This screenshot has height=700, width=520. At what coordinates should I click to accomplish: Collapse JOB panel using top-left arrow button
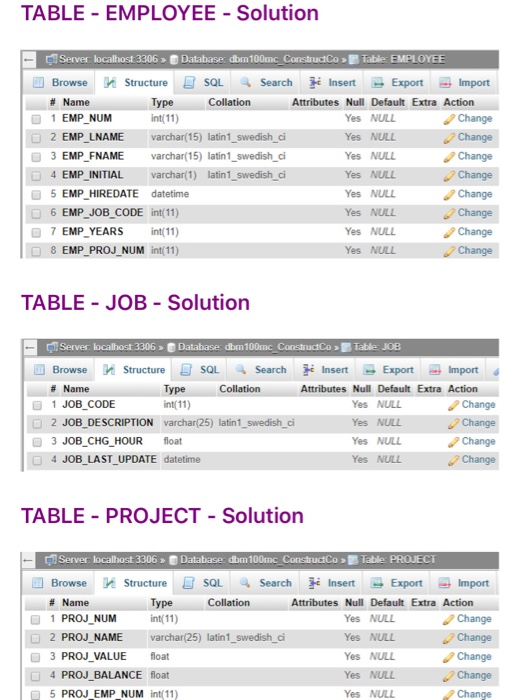click(x=30, y=347)
